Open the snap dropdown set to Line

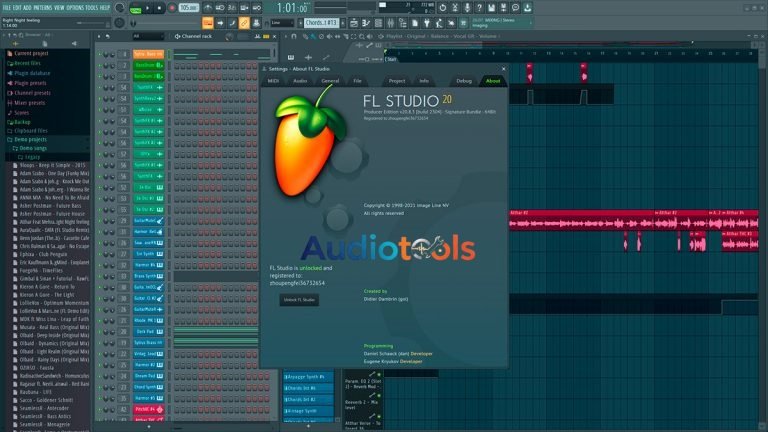[282, 23]
